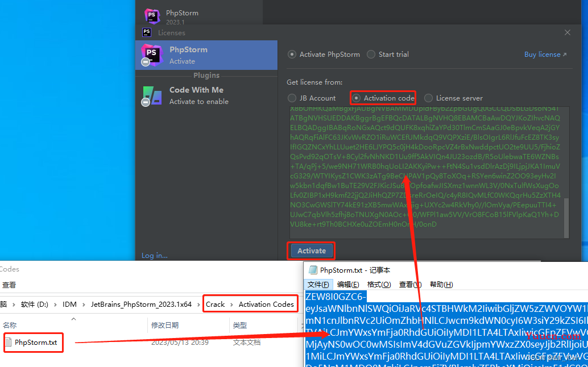
Task: Open 格式(O) menu in Notepad
Action: 379,284
